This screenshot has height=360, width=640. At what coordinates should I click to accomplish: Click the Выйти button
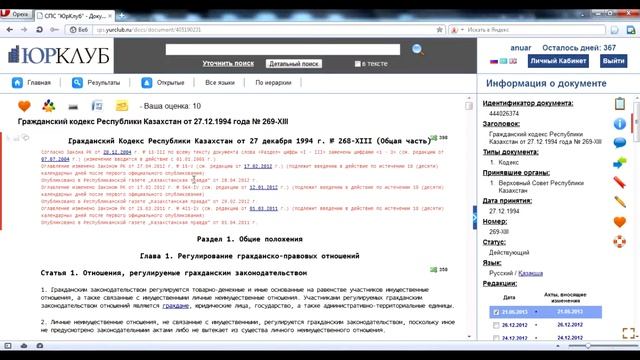(x=613, y=61)
